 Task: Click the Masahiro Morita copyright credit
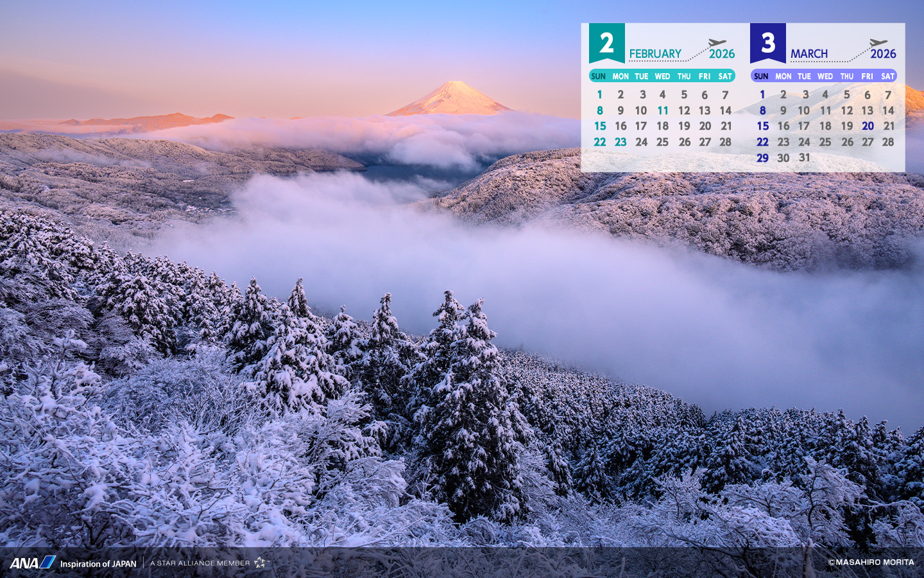click(x=871, y=562)
